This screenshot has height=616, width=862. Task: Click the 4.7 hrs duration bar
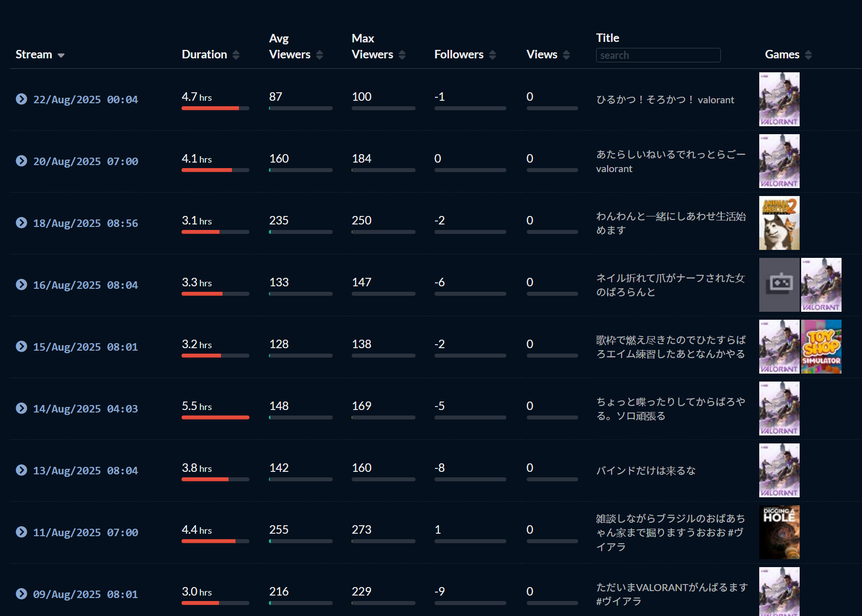point(215,108)
